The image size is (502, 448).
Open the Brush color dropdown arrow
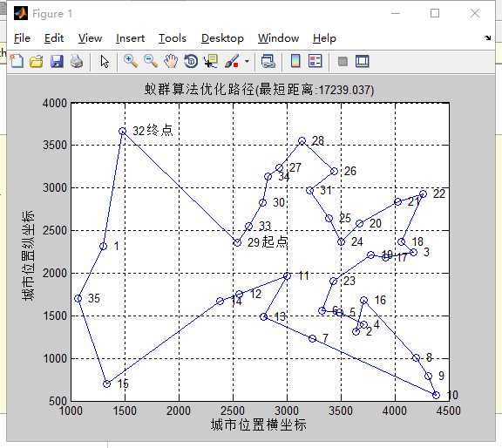247,61
